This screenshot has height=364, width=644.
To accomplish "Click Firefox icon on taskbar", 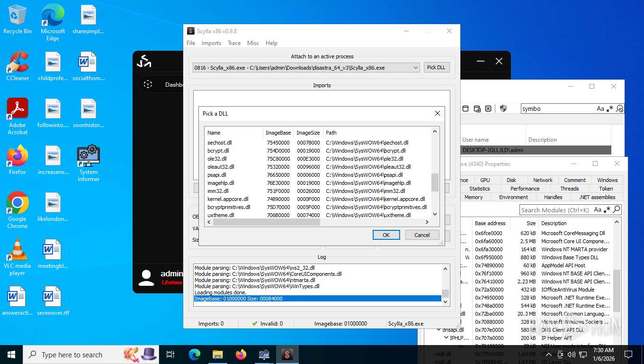I will tap(241, 355).
